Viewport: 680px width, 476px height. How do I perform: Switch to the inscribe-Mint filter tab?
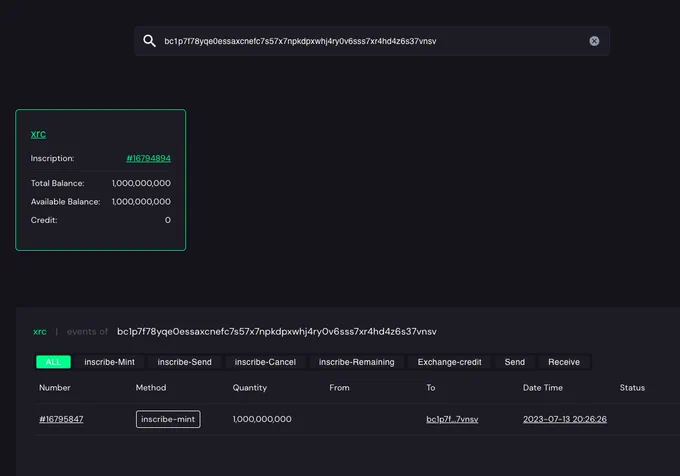109,362
